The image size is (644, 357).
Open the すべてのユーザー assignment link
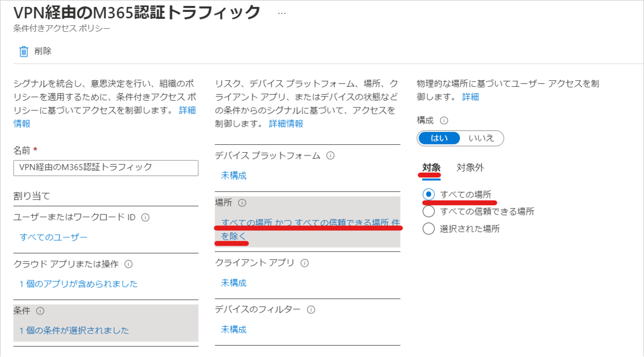[53, 237]
